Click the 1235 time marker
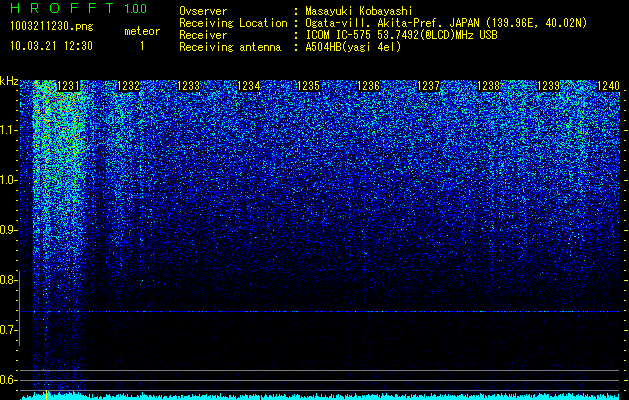This screenshot has height=400, width=629. point(308,86)
